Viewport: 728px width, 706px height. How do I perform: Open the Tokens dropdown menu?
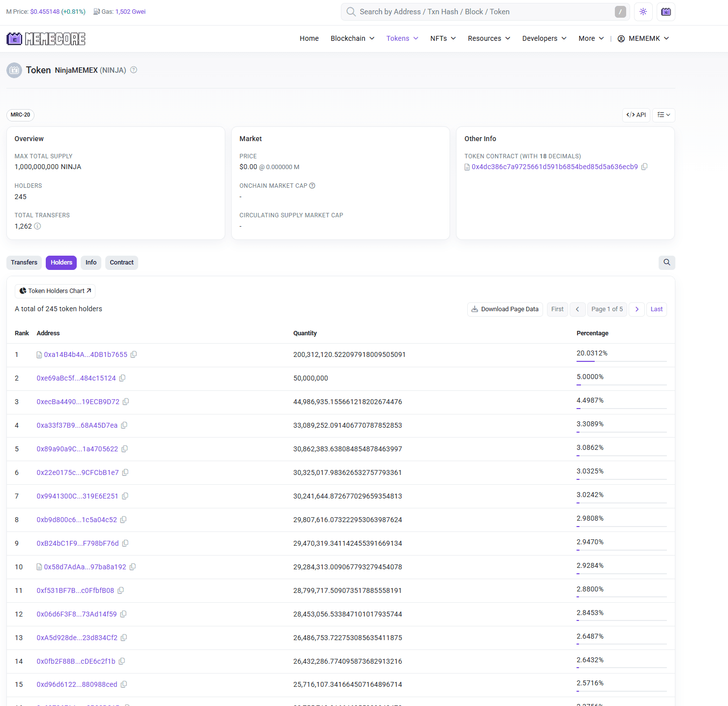coord(402,38)
